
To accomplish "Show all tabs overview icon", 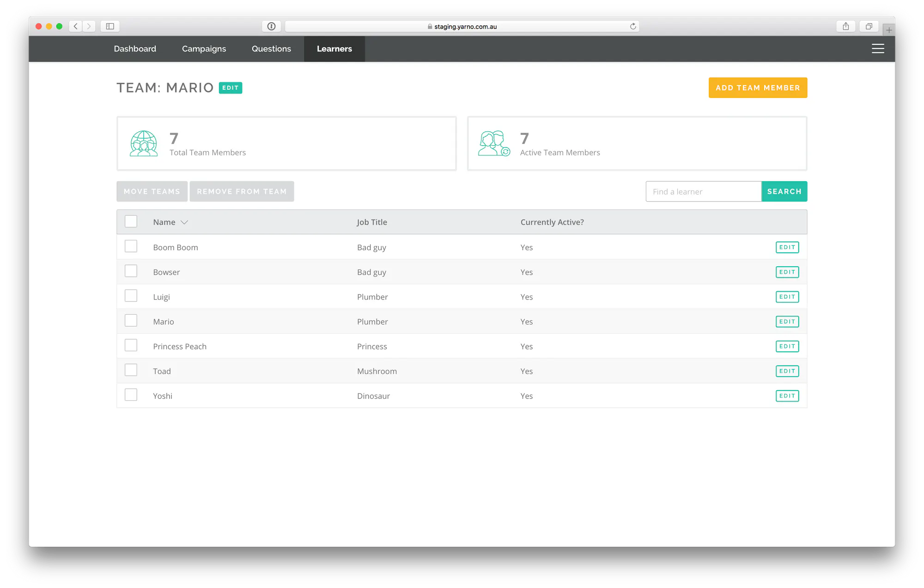I will point(869,26).
